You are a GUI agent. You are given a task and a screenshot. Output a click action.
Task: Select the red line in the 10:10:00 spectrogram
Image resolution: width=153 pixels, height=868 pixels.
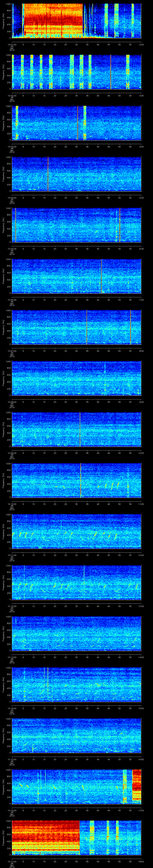(81, 481)
